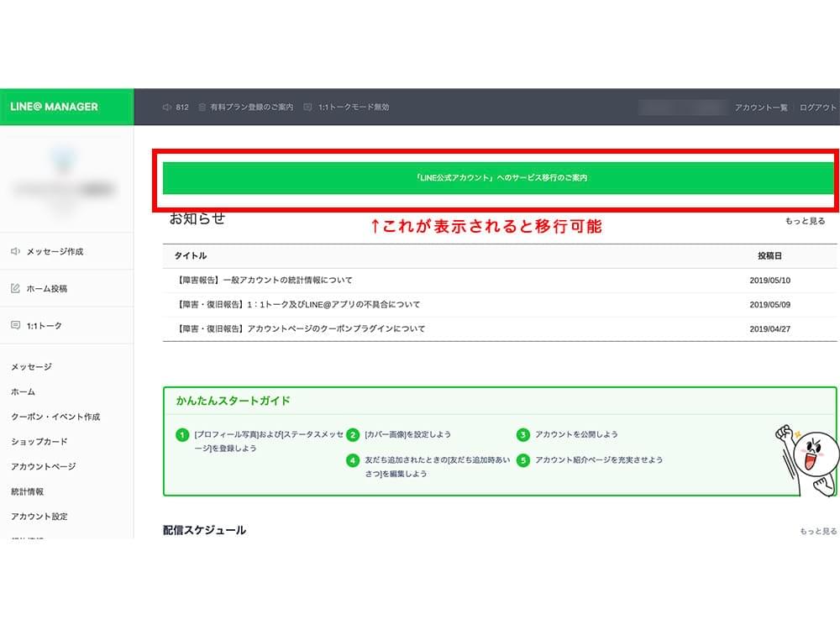Viewport: 840px width, 630px height.
Task: Click the chat bubble icon beside 1:1トーク
Action: pyautogui.click(x=15, y=325)
